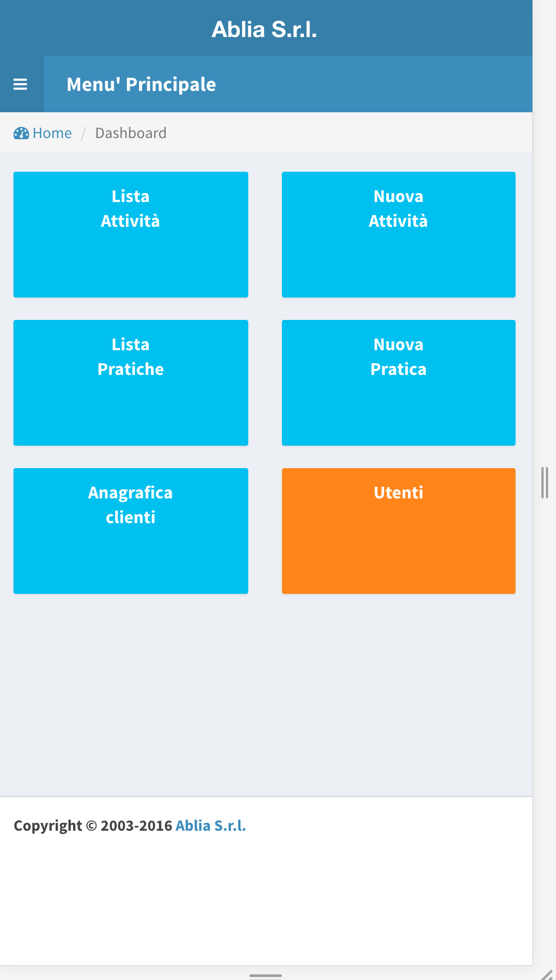Click the breadcrumb slash separator
This screenshot has height=980, width=556.
tap(84, 133)
